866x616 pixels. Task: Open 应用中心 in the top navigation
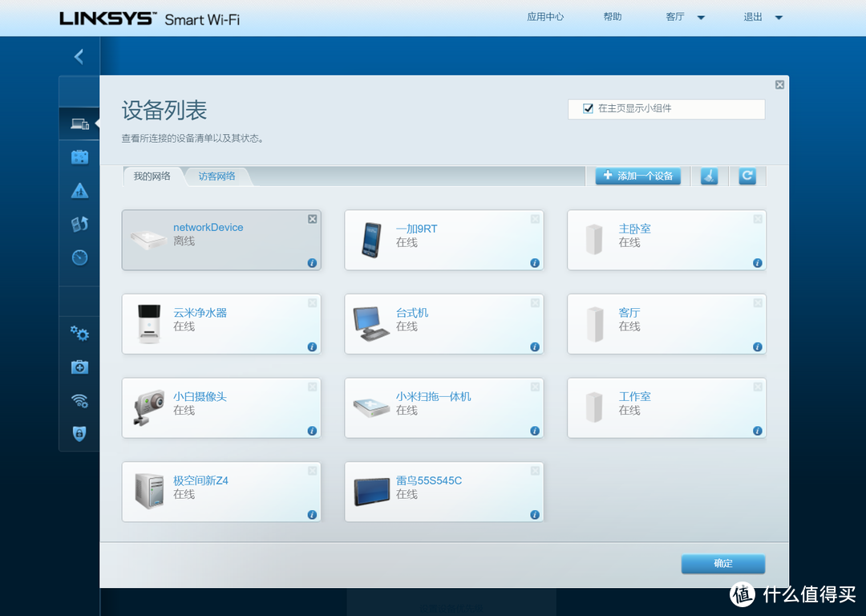click(x=545, y=17)
